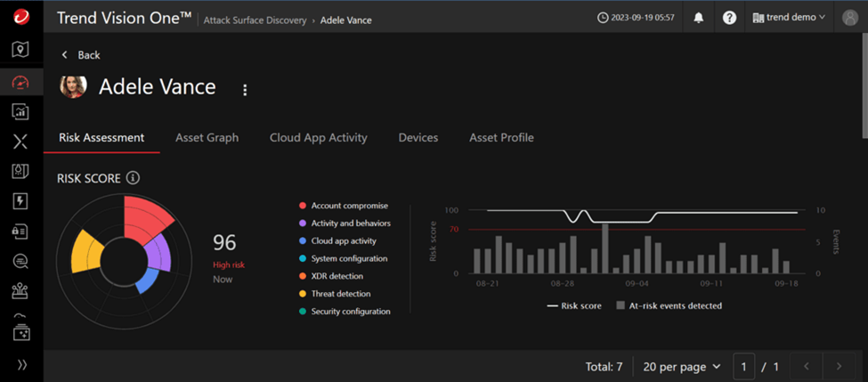Click the clock icon beside the timestamp
This screenshot has height=382, width=868.
pos(603,18)
